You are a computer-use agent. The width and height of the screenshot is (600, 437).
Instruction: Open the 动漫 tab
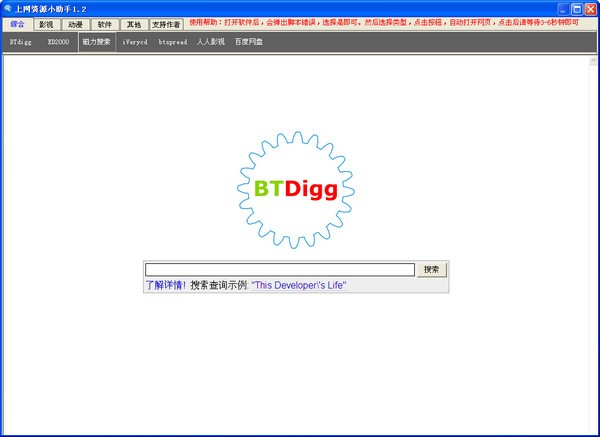click(75, 24)
